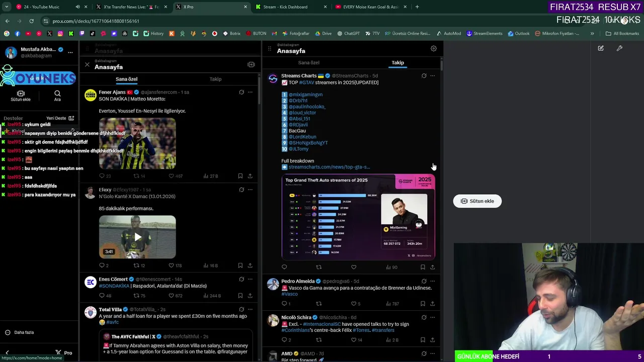This screenshot has width=644, height=362.
Task: Open more options on Nicolò Schira post
Action: point(433,317)
